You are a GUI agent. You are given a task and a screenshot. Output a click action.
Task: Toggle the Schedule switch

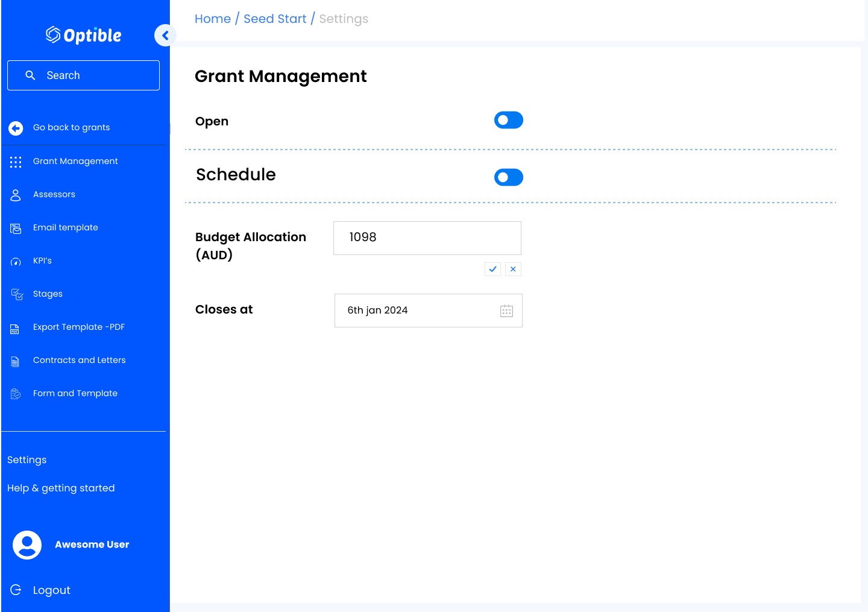[x=508, y=177]
